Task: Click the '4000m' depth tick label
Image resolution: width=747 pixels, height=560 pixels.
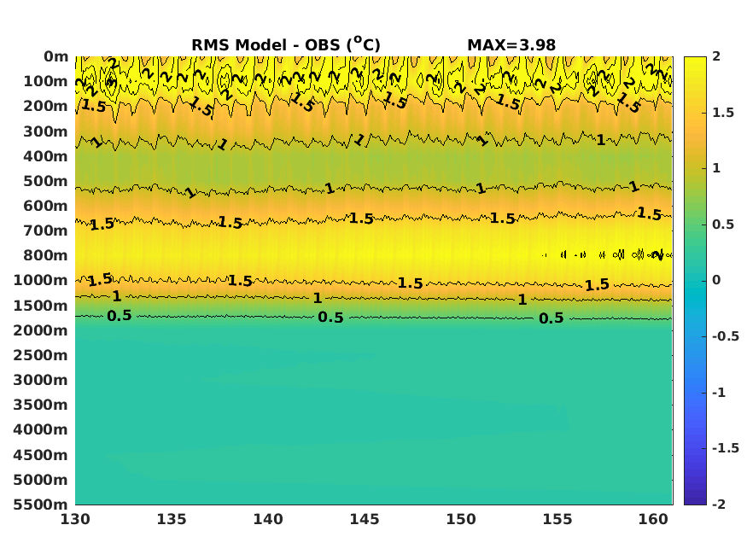Action: pyautogui.click(x=40, y=429)
